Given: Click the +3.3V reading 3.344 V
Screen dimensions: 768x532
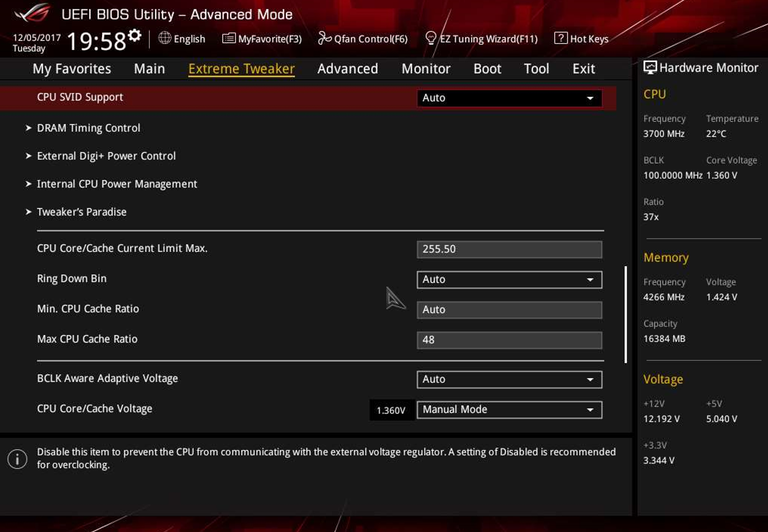Looking at the screenshot, I should (x=659, y=461).
